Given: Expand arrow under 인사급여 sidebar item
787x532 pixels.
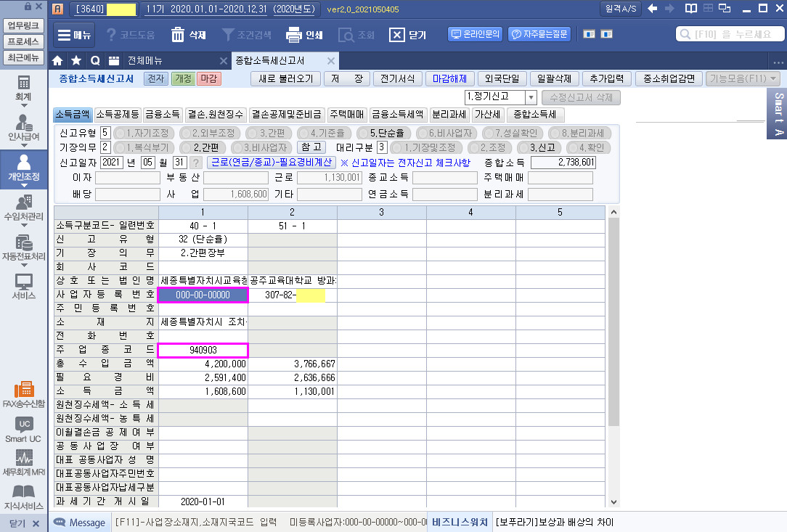Looking at the screenshot, I should point(23,146).
